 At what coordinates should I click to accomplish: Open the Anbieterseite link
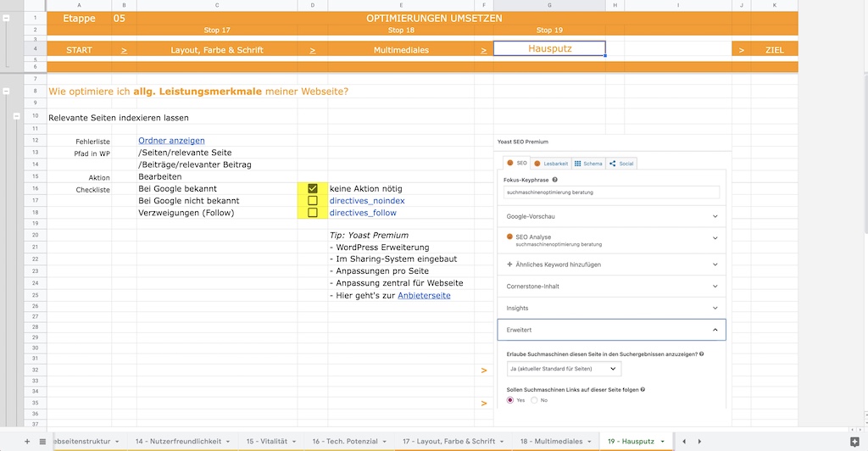pos(424,296)
